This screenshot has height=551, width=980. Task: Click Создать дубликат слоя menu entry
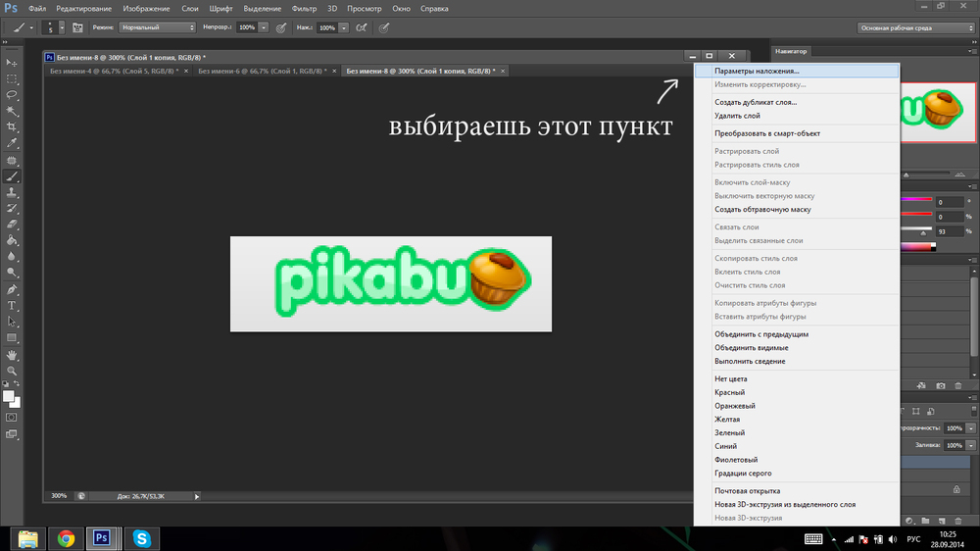pyautogui.click(x=756, y=102)
